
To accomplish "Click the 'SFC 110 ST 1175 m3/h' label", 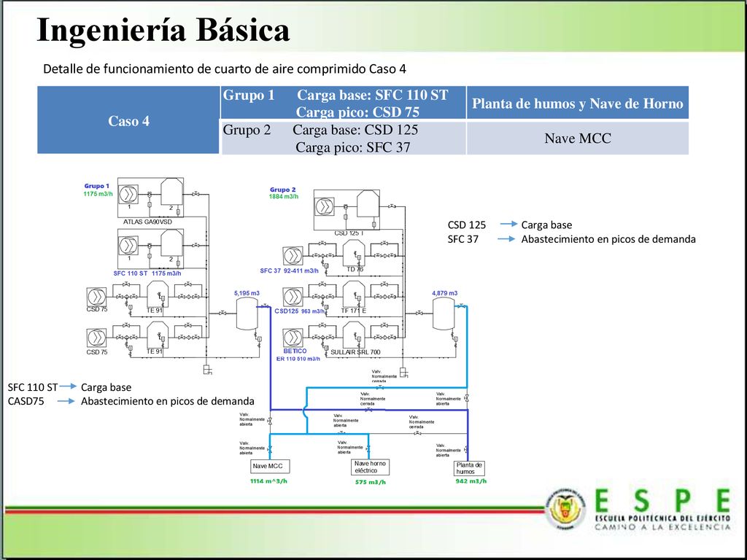I will click(x=147, y=273).
